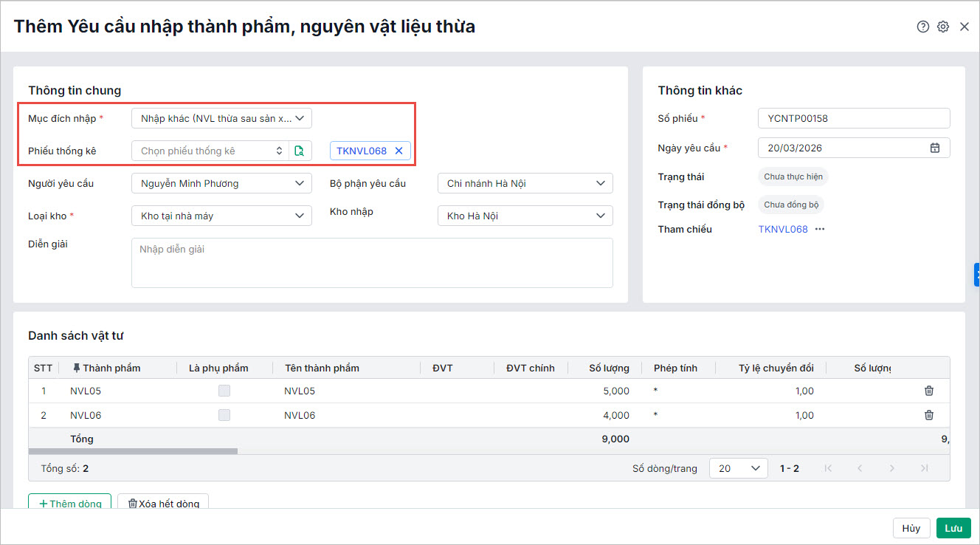
Task: Remove the TKNVL068 tag with the X
Action: tap(398, 151)
